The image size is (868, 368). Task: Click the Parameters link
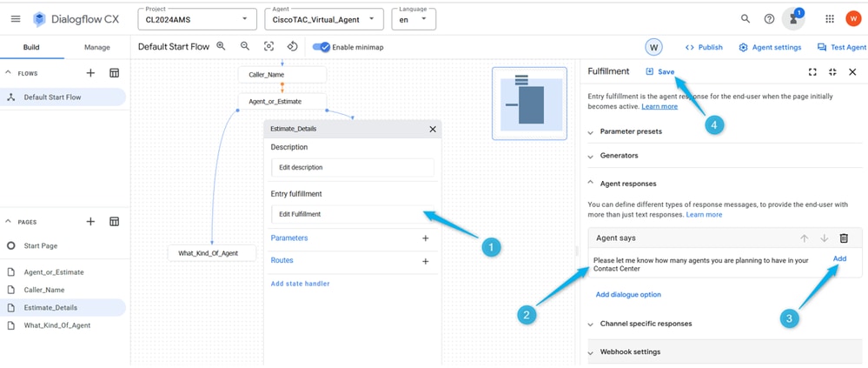pyautogui.click(x=289, y=238)
